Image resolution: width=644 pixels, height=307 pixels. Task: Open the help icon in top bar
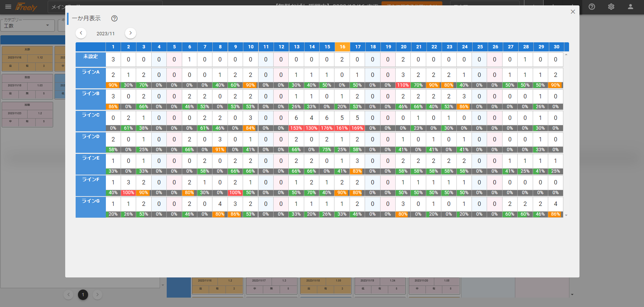pyautogui.click(x=592, y=7)
